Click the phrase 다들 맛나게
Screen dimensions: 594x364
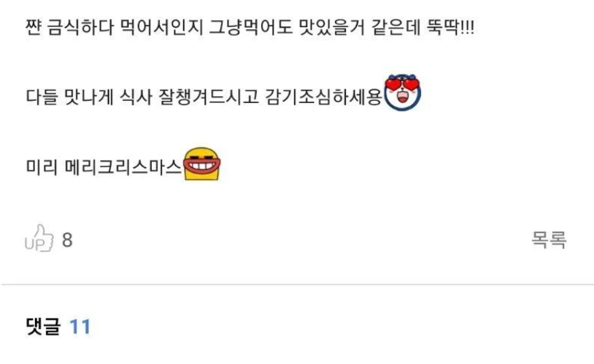click(x=70, y=97)
